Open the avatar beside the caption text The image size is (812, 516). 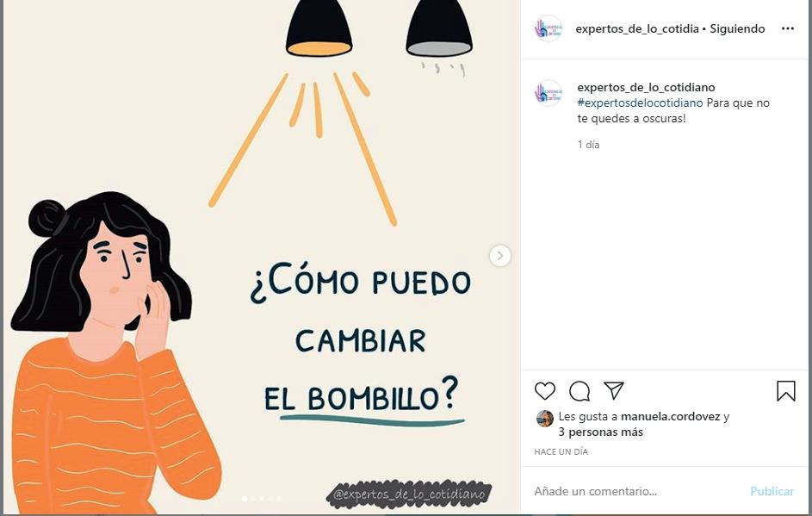coord(548,93)
